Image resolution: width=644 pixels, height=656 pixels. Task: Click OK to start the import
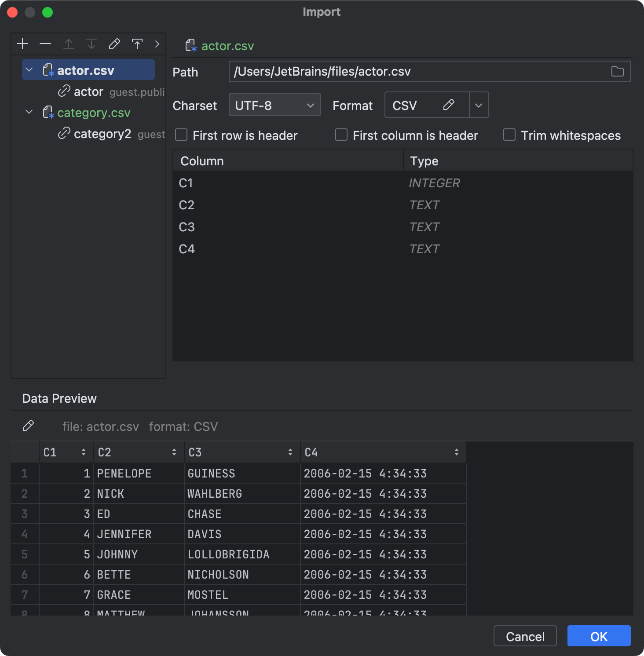[598, 636]
